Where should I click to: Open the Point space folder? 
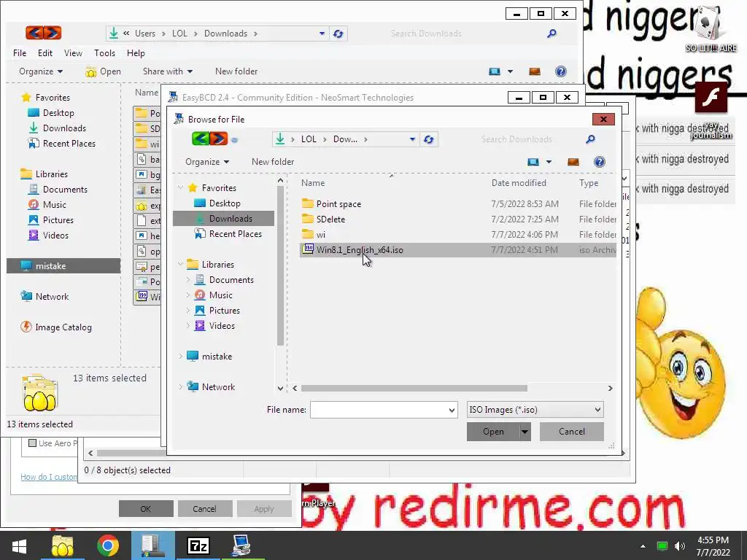point(338,204)
